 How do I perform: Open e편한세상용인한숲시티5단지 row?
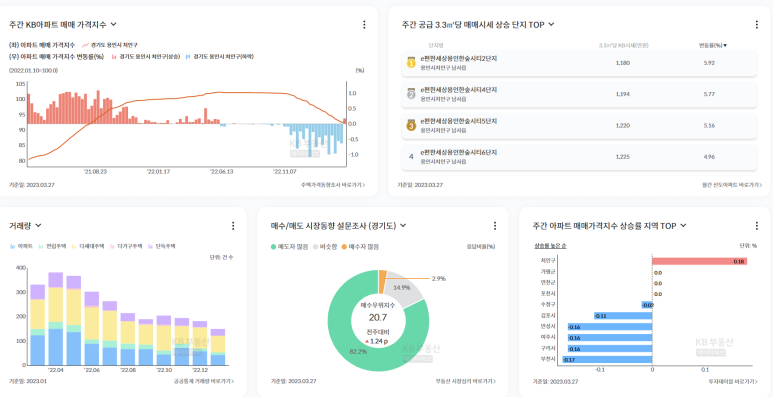point(579,126)
